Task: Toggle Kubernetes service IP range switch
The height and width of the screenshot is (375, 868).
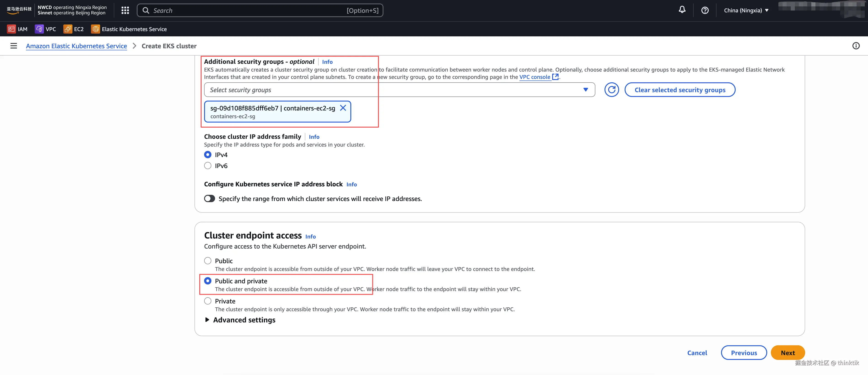Action: point(209,199)
